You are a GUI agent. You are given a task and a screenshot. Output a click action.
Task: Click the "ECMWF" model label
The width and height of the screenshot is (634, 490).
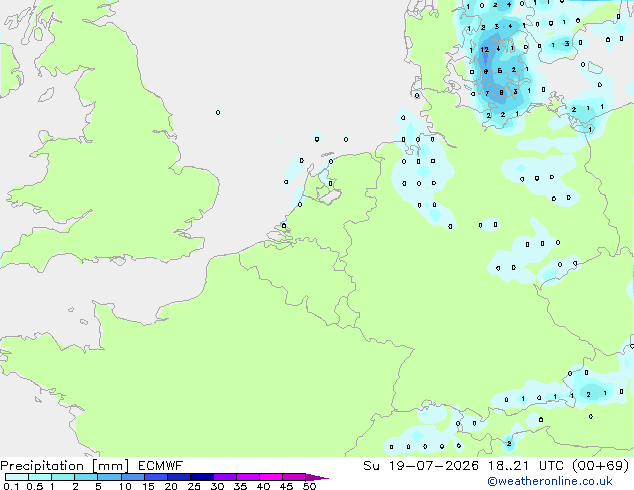tap(161, 466)
